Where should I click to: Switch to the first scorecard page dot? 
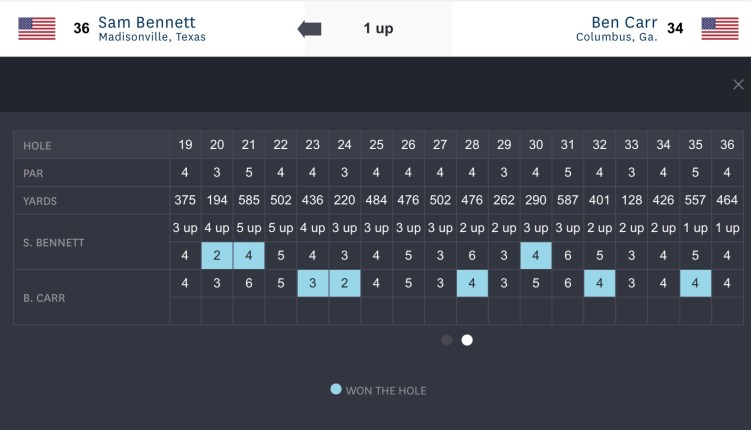[447, 340]
